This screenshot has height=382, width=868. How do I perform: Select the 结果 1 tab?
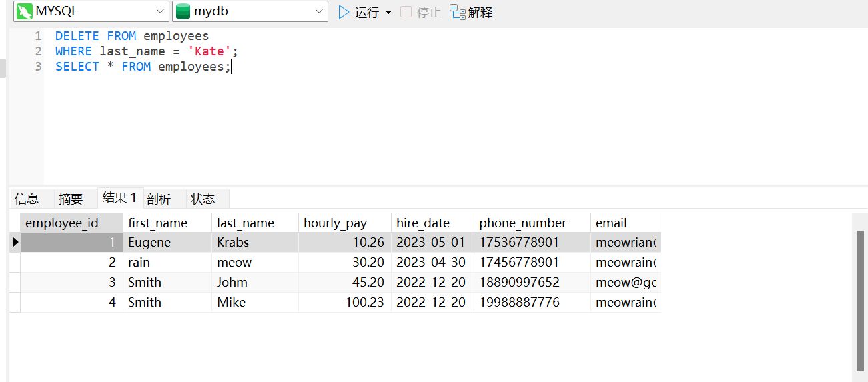tap(119, 198)
